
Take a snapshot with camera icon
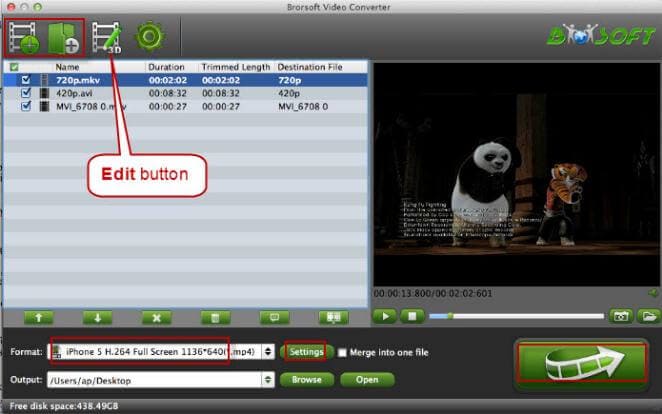click(x=621, y=316)
